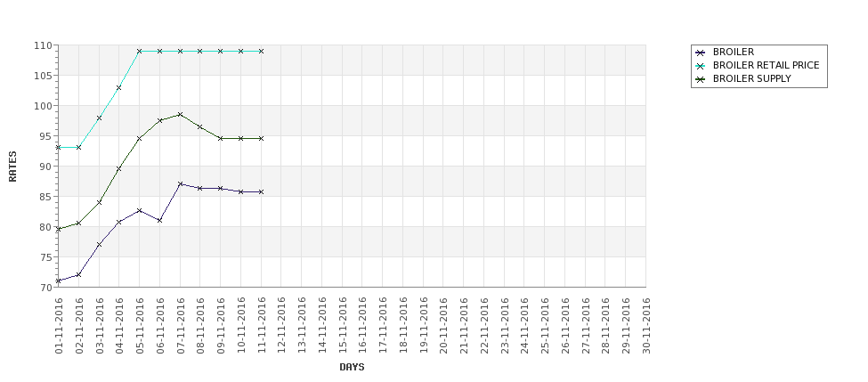Click the cyan BROILER RETAIL PRICE legend marker
The image size is (868, 382).
(x=701, y=66)
